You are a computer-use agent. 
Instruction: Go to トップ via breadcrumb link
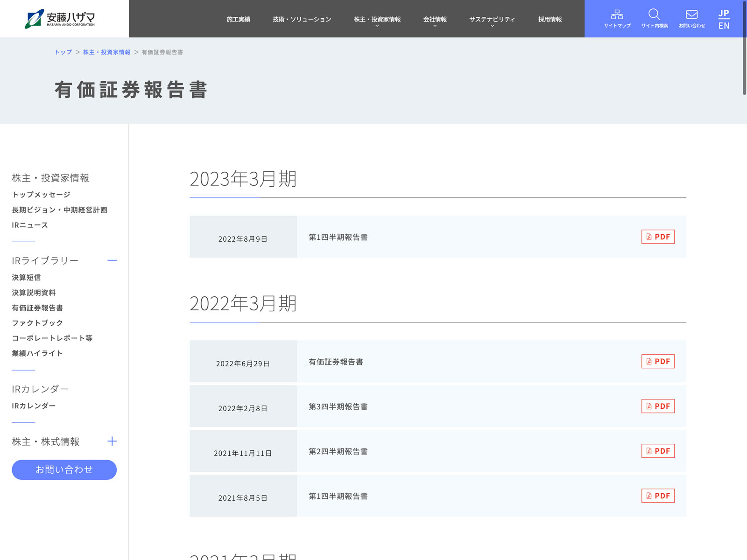tap(63, 52)
